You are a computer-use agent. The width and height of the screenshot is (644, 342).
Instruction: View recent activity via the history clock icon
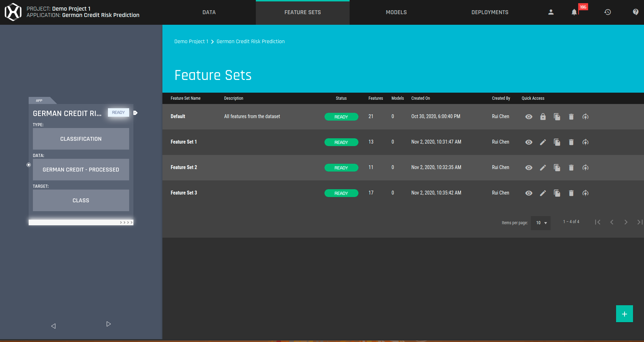click(x=608, y=12)
